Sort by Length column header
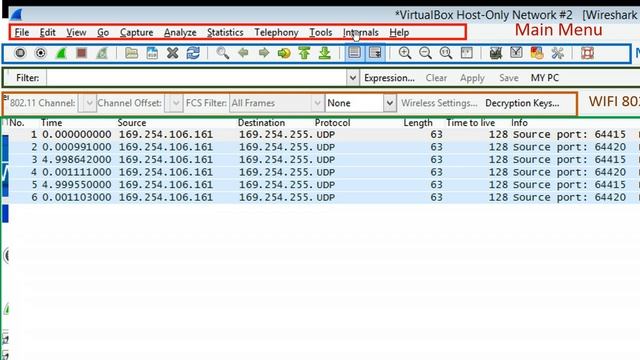Image resolution: width=640 pixels, height=360 pixels. (418, 122)
